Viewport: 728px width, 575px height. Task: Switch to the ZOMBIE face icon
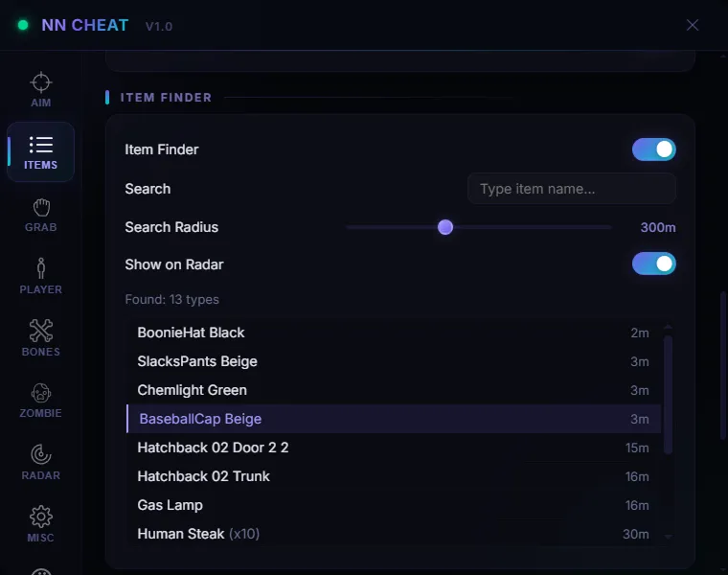click(41, 401)
